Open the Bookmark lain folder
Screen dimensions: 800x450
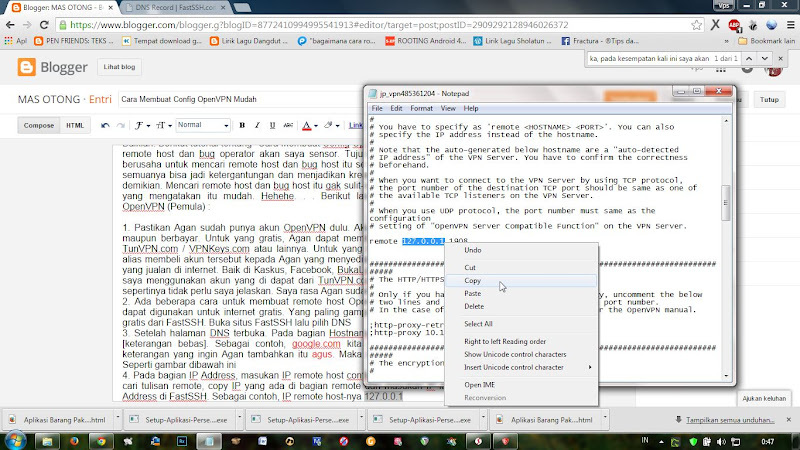pyautogui.click(x=767, y=41)
